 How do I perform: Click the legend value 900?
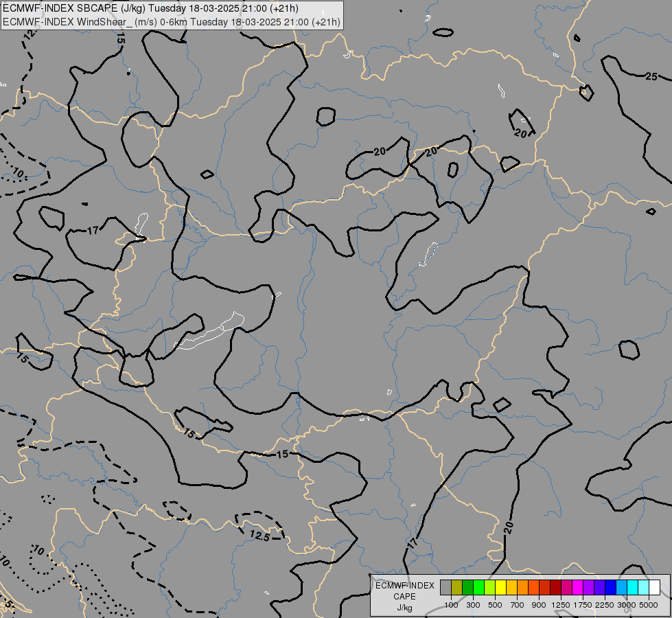(539, 605)
